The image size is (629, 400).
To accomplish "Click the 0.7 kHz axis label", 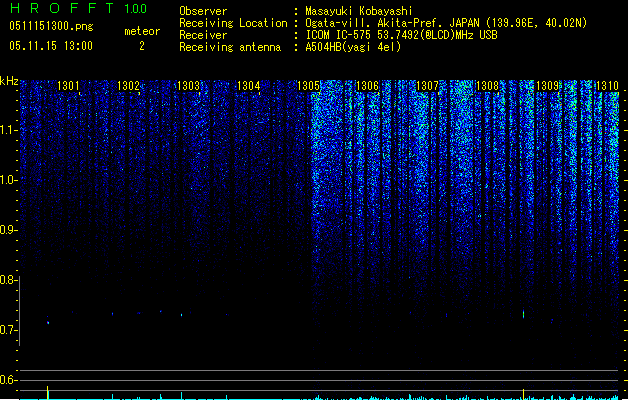I will [x=8, y=330].
